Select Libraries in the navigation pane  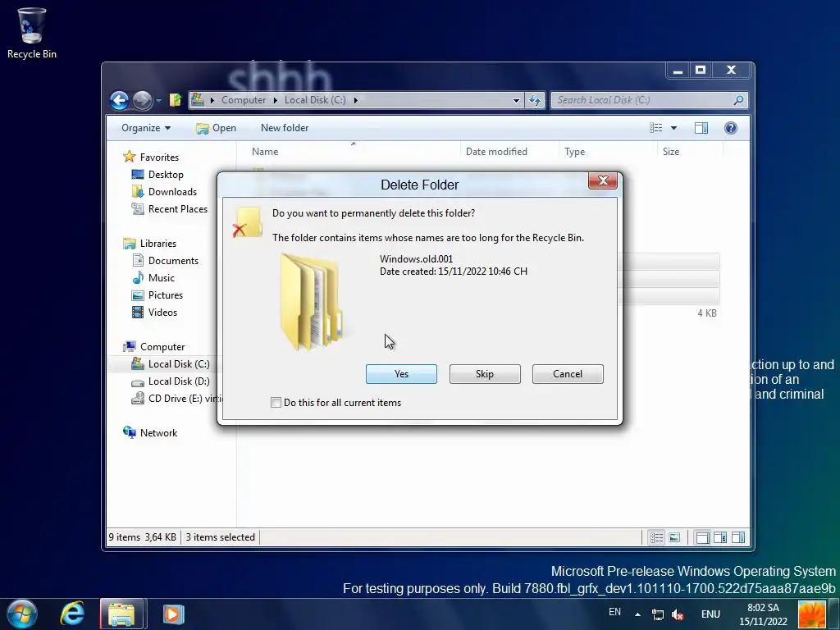click(x=158, y=243)
